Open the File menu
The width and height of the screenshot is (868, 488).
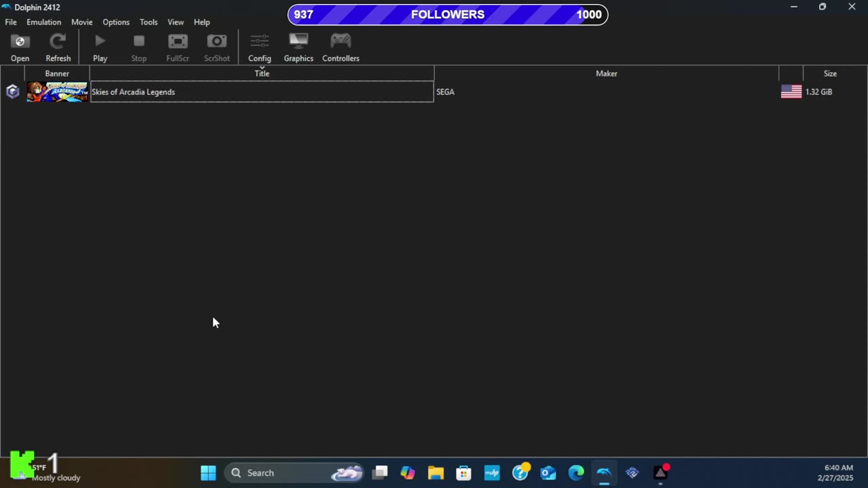click(11, 22)
